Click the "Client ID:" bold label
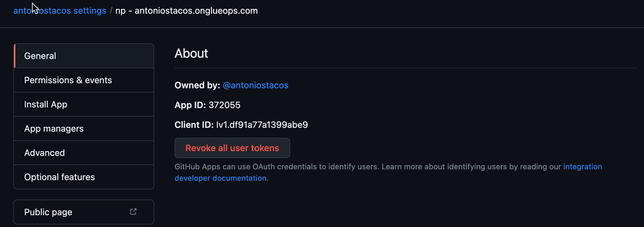The image size is (644, 227). click(194, 125)
